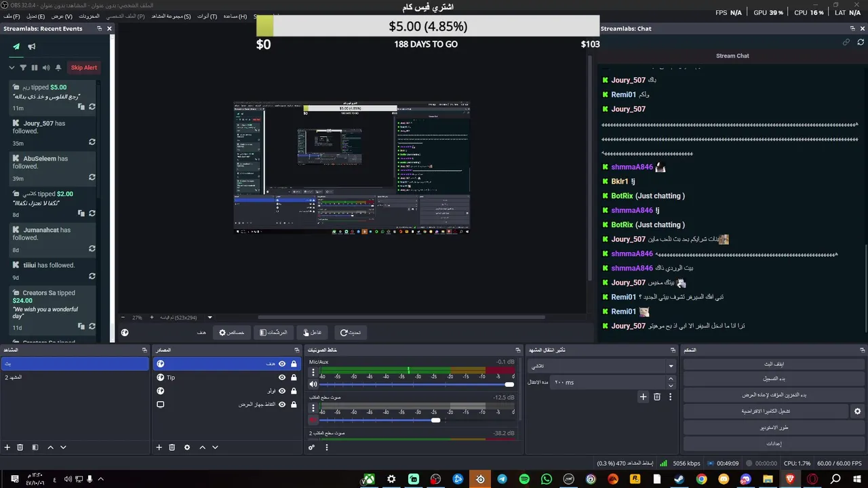The image size is (868, 488).
Task: Pop out the Streamlabs Chat dock
Action: [x=852, y=28]
